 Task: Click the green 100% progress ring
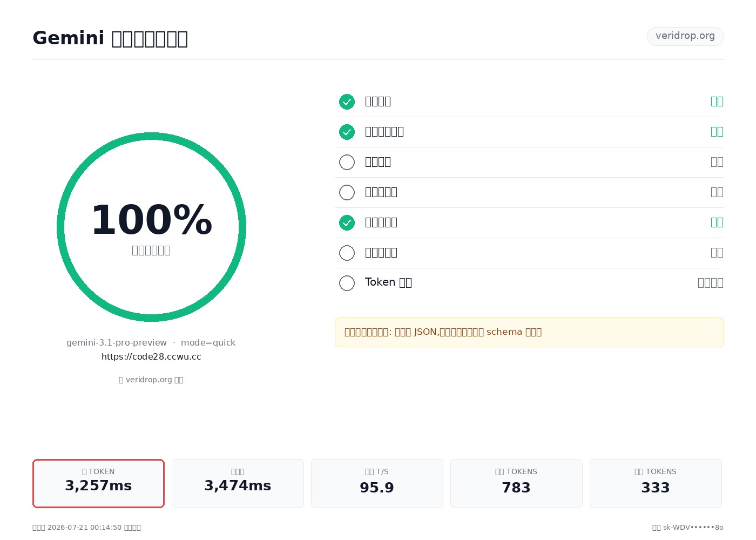click(151, 227)
